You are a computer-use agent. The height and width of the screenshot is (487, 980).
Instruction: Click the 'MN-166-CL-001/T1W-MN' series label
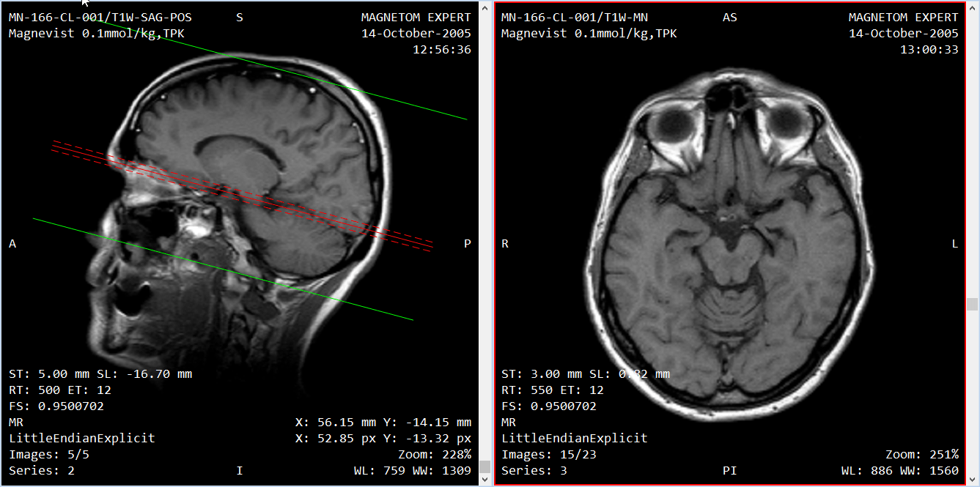(575, 18)
